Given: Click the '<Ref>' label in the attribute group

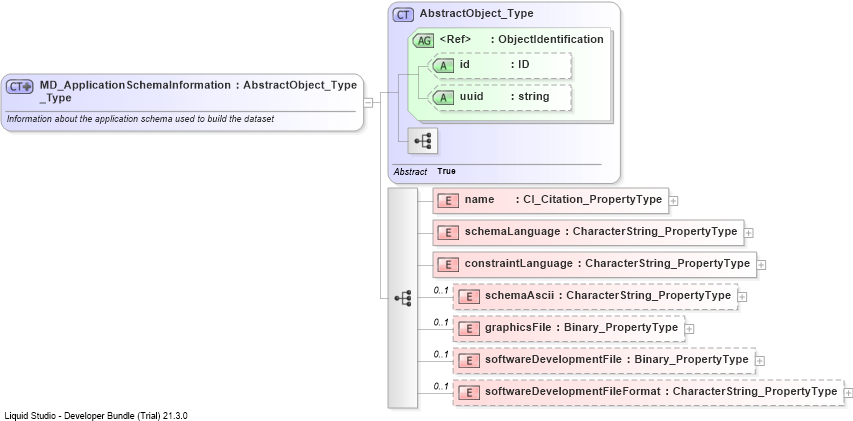Looking at the screenshot, I should pyautogui.click(x=455, y=40).
